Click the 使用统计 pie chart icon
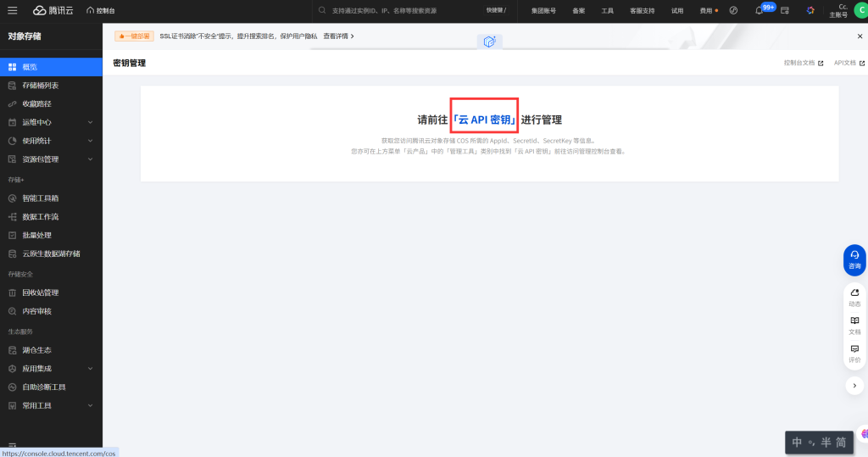The width and height of the screenshot is (868, 457). [12, 141]
